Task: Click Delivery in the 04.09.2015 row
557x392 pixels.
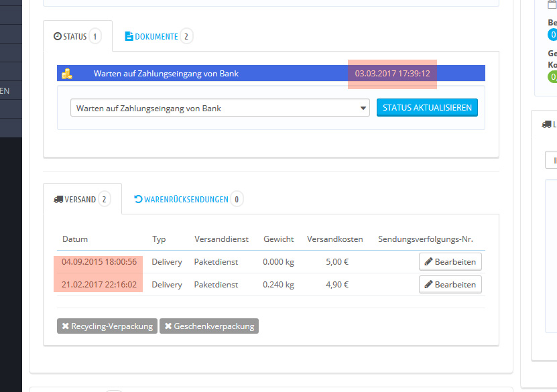Action: click(167, 262)
